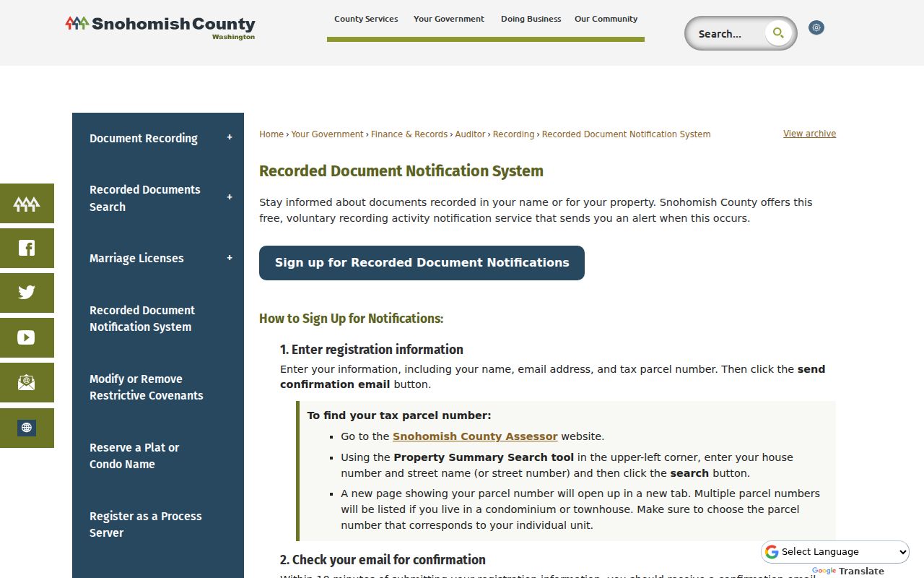Screen dimensions: 924x578
Task: Go to Recording breadcrumb
Action: coord(513,134)
